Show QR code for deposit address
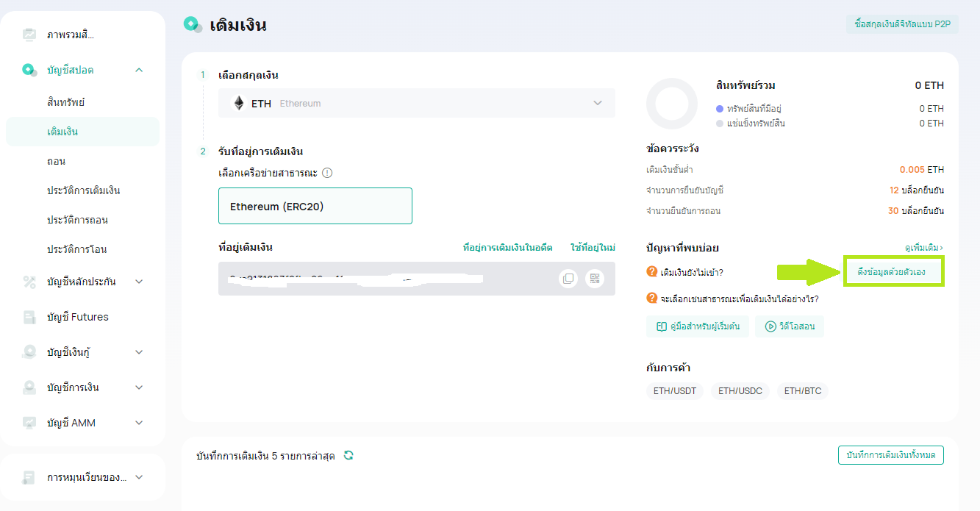This screenshot has height=511, width=980. (x=594, y=279)
